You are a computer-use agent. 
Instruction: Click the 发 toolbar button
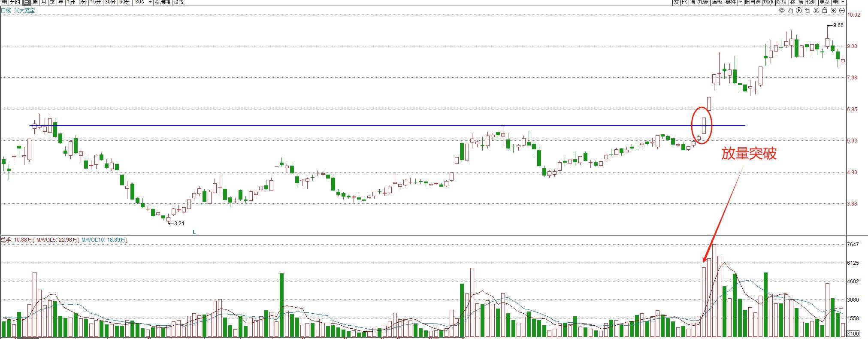[677, 2]
